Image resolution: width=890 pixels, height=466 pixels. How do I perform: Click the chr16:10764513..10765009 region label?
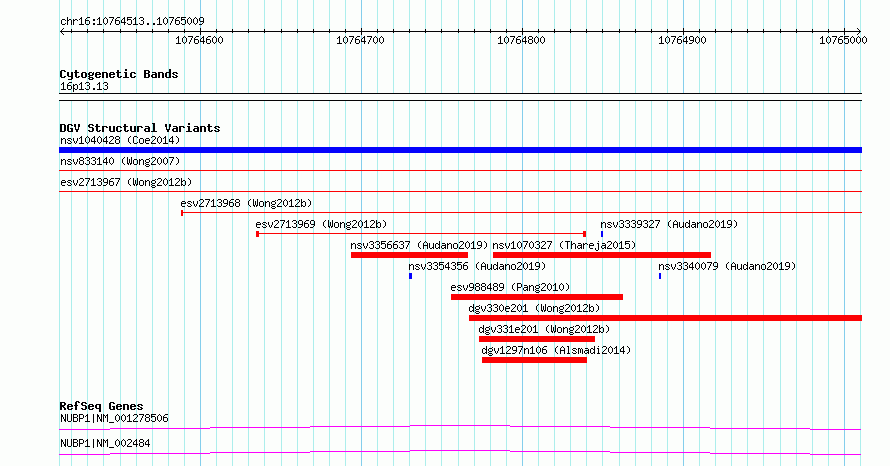[x=132, y=21]
